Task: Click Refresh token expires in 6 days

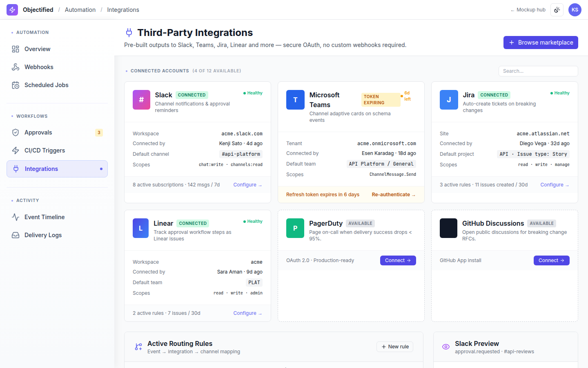Action: click(323, 195)
